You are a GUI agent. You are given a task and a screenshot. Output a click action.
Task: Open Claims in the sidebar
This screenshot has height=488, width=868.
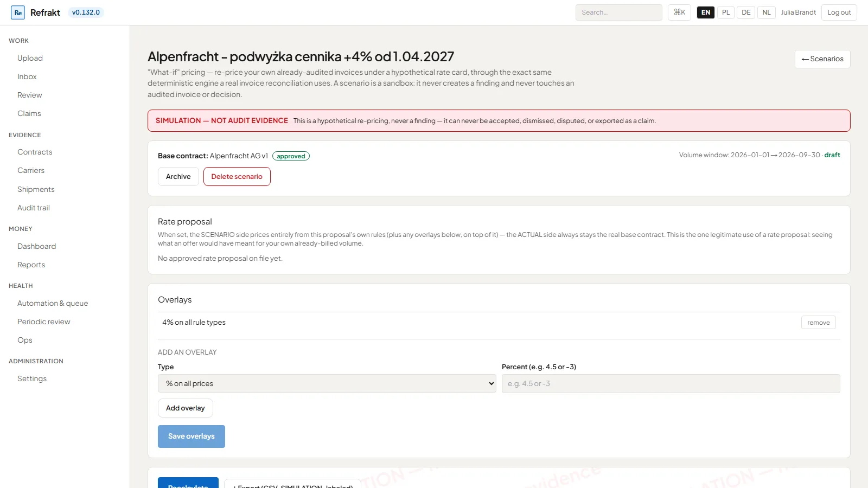tap(29, 113)
